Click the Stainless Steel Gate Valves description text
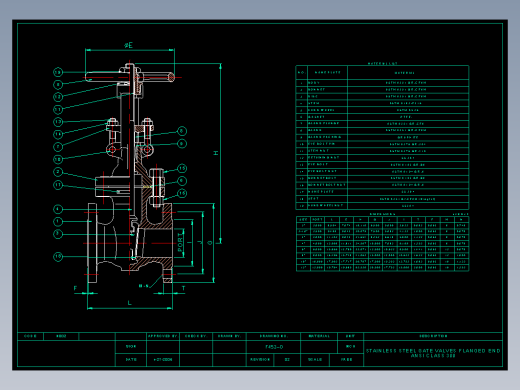 click(x=433, y=353)
